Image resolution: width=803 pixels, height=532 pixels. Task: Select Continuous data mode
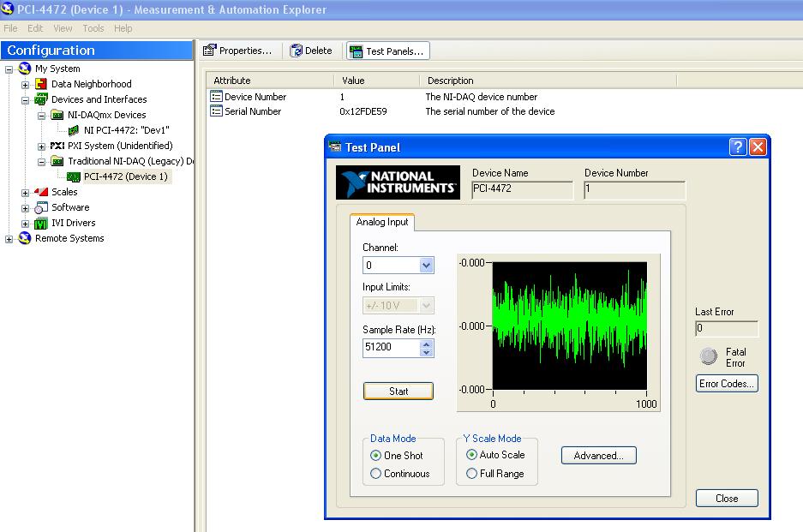pyautogui.click(x=375, y=473)
